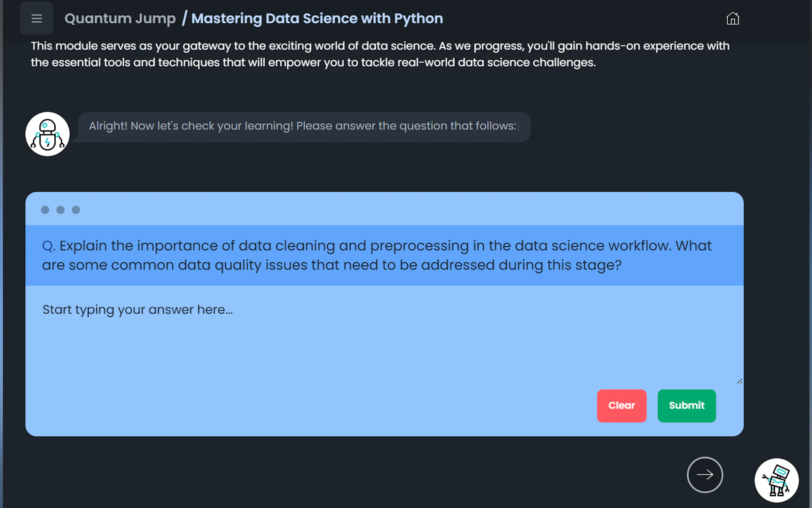The width and height of the screenshot is (812, 508).
Task: Submit the answer with the green button
Action: tap(686, 406)
